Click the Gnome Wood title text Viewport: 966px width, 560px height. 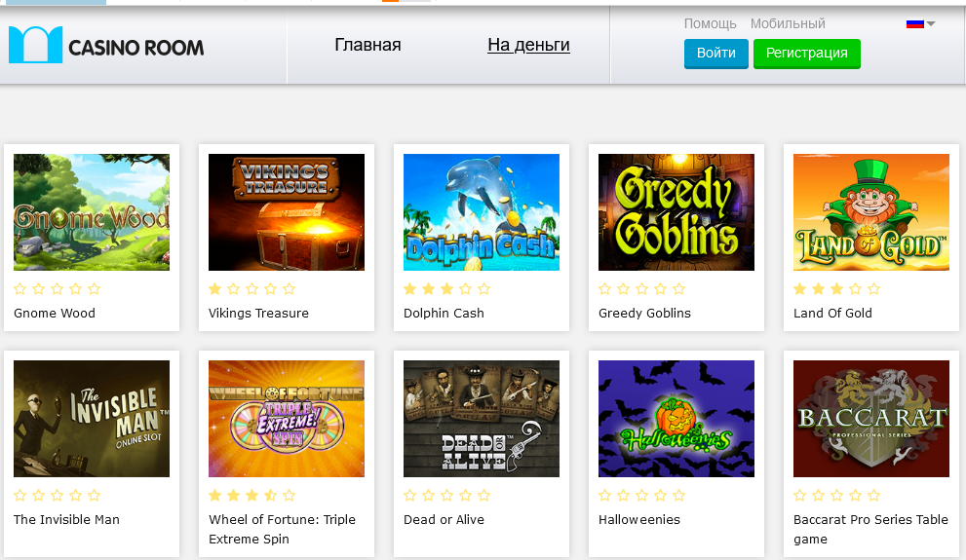[55, 314]
